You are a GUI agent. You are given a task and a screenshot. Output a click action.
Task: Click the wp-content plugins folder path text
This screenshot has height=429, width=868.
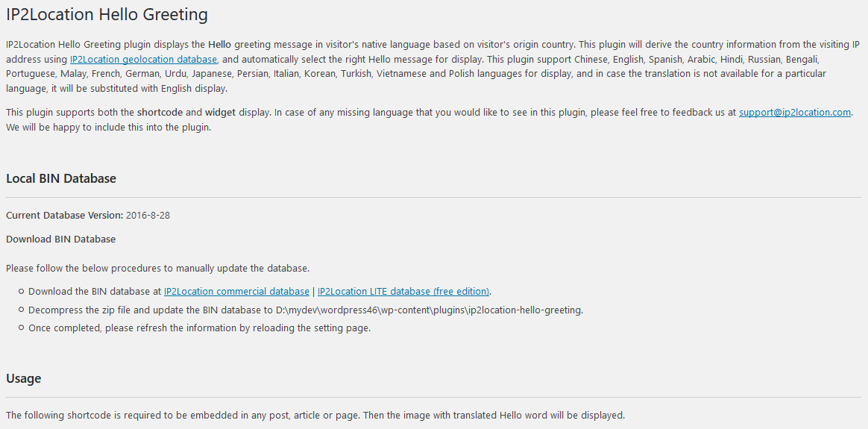[429, 310]
